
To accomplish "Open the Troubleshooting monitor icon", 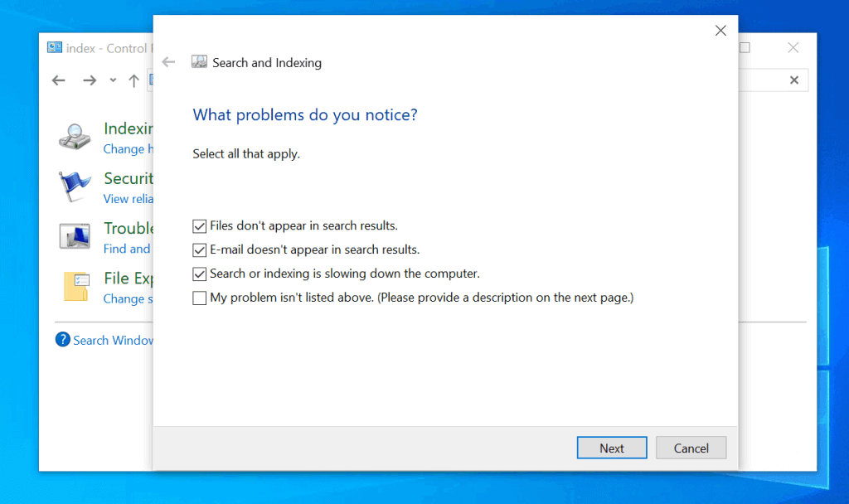I will point(75,236).
